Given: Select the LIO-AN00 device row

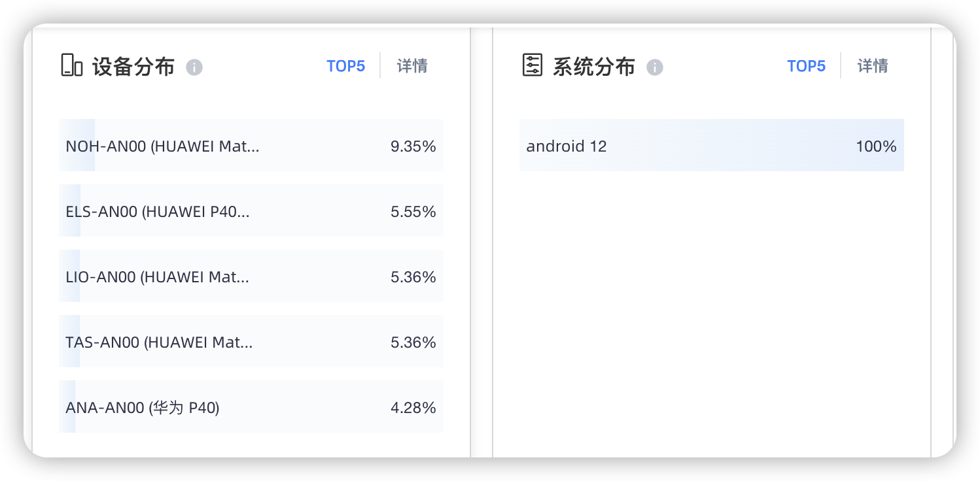Looking at the screenshot, I should tap(251, 276).
